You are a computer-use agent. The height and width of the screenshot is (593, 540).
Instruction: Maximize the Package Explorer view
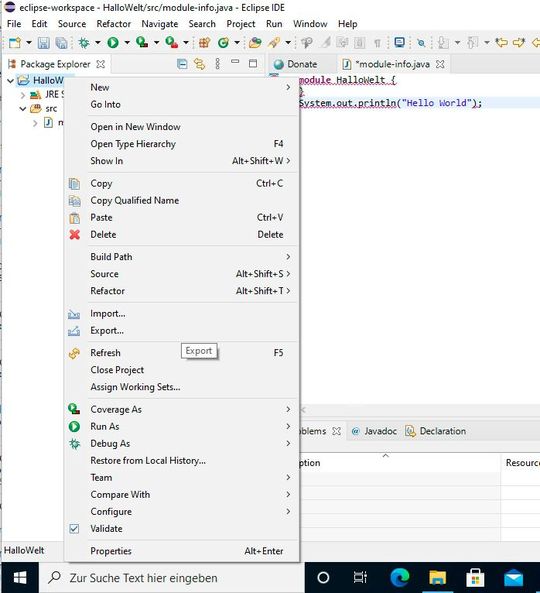click(253, 63)
